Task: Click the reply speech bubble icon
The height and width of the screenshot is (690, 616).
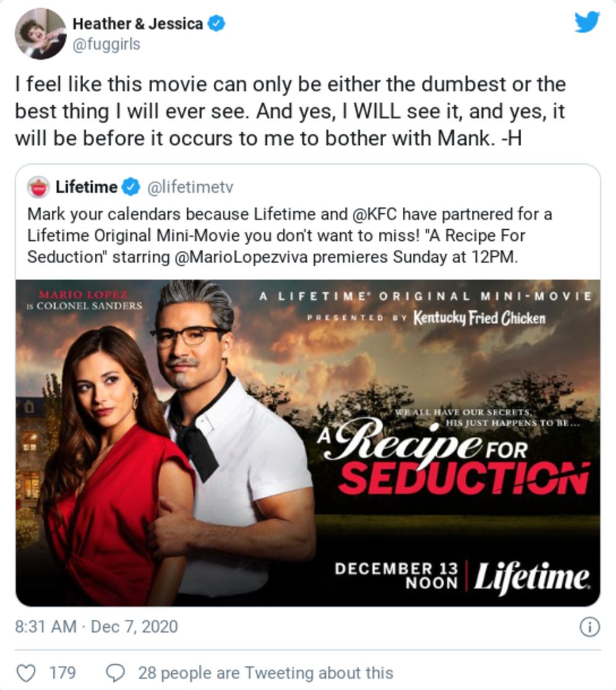Action: 116,673
